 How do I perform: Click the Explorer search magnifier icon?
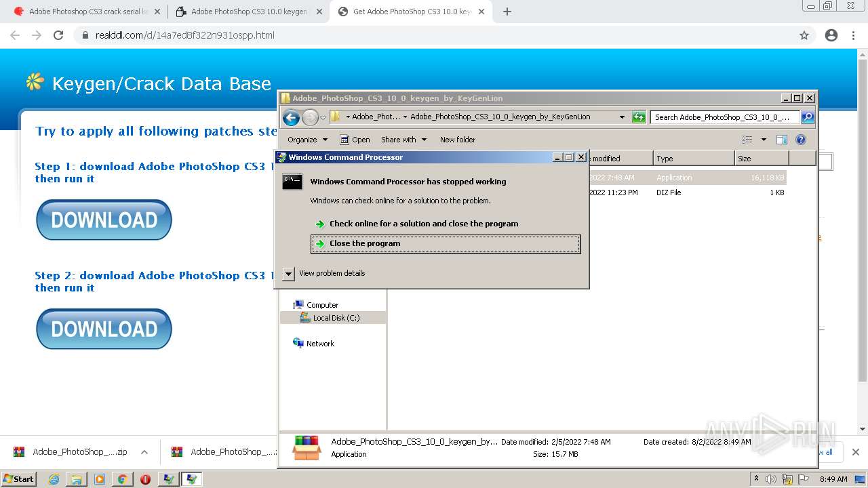pos(807,117)
